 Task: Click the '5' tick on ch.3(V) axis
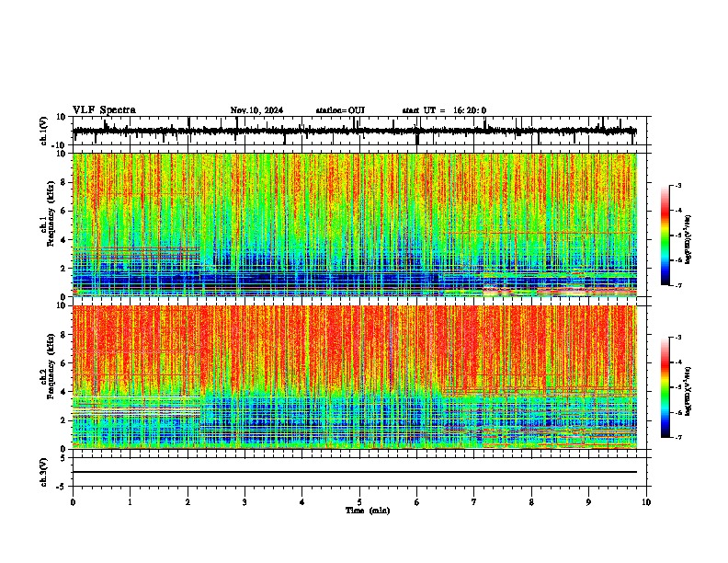point(64,457)
